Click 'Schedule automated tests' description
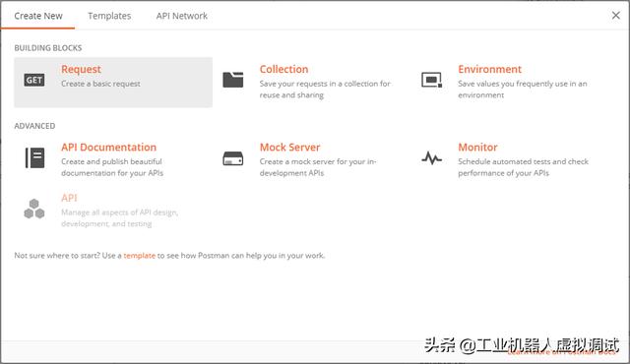The height and width of the screenshot is (364, 630). tap(523, 167)
